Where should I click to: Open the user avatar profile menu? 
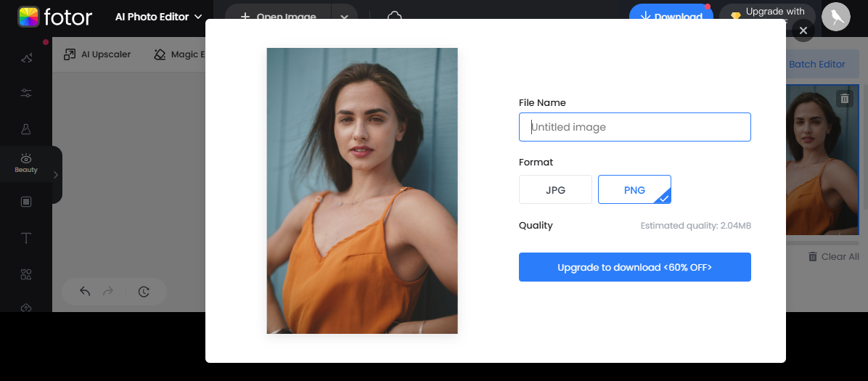[836, 17]
